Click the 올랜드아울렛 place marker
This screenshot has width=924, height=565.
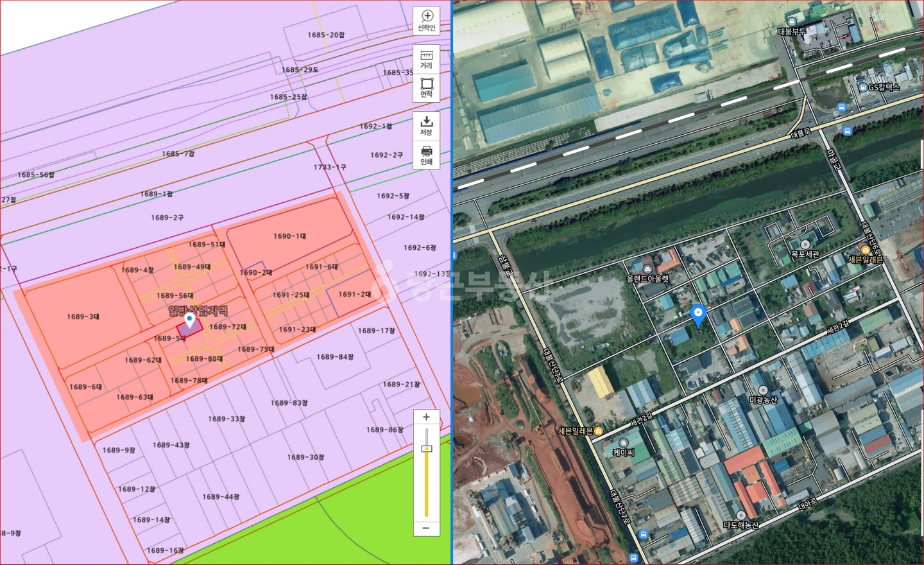[648, 269]
